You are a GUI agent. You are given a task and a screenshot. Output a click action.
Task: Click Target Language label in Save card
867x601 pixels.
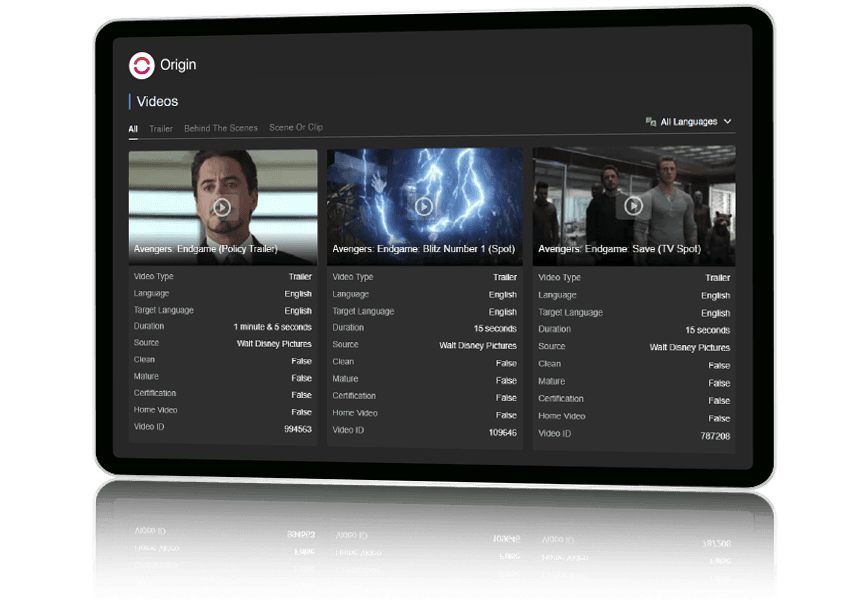point(571,312)
